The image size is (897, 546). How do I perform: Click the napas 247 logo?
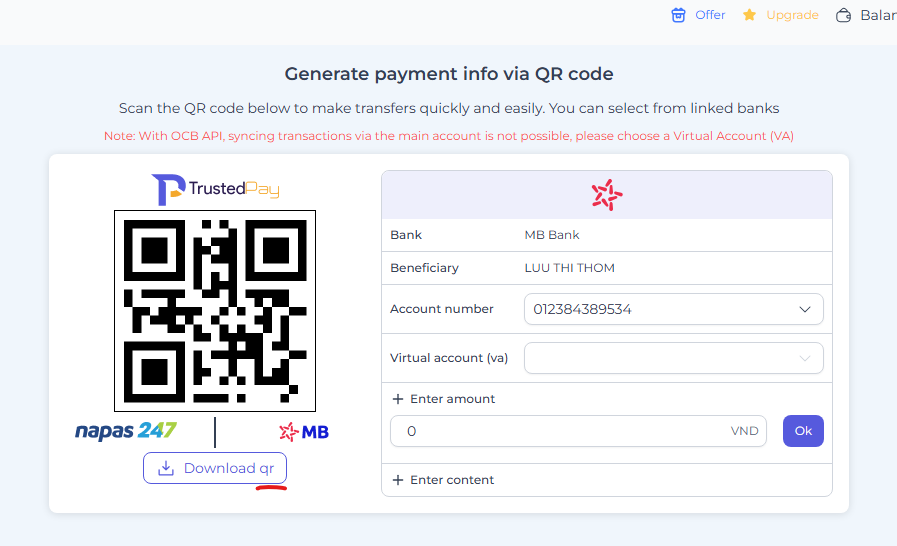(126, 431)
